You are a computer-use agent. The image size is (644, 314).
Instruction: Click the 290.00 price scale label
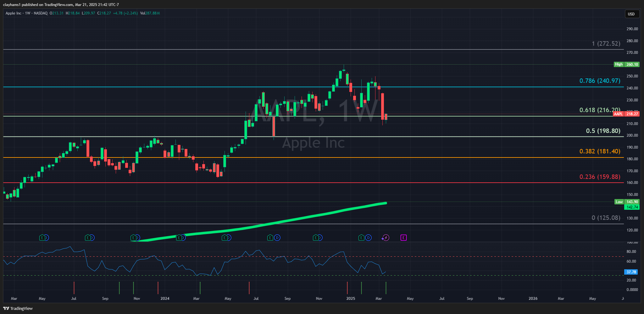(x=632, y=29)
